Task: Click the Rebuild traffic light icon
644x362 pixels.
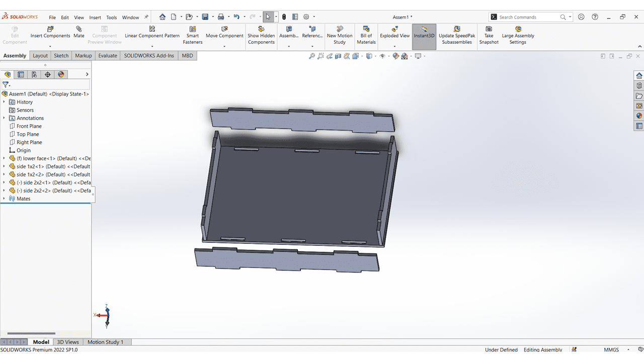Action: [x=284, y=17]
